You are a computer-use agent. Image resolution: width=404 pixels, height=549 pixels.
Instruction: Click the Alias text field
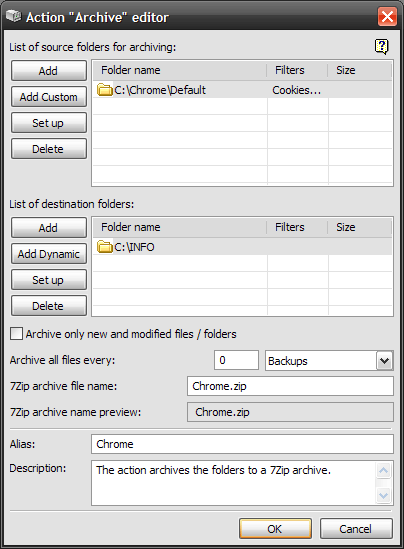point(242,444)
